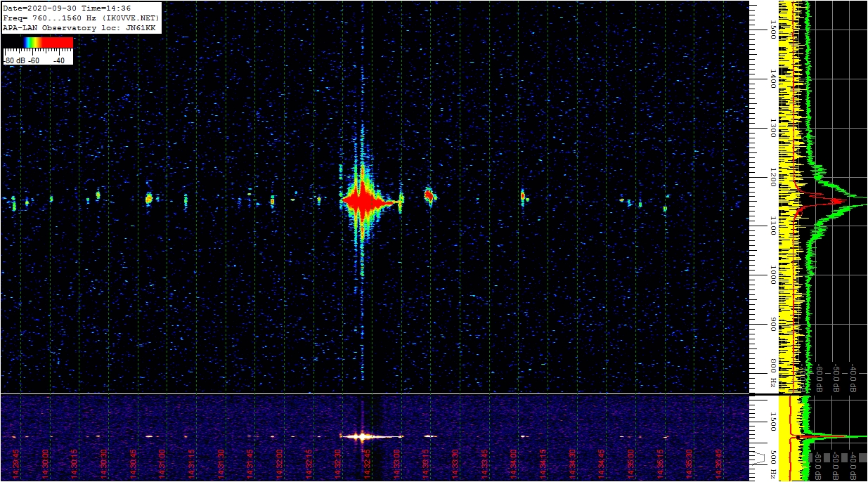Screen dimensions: 868x482
Task: Select time marker 14:34:15
Action: point(543,465)
